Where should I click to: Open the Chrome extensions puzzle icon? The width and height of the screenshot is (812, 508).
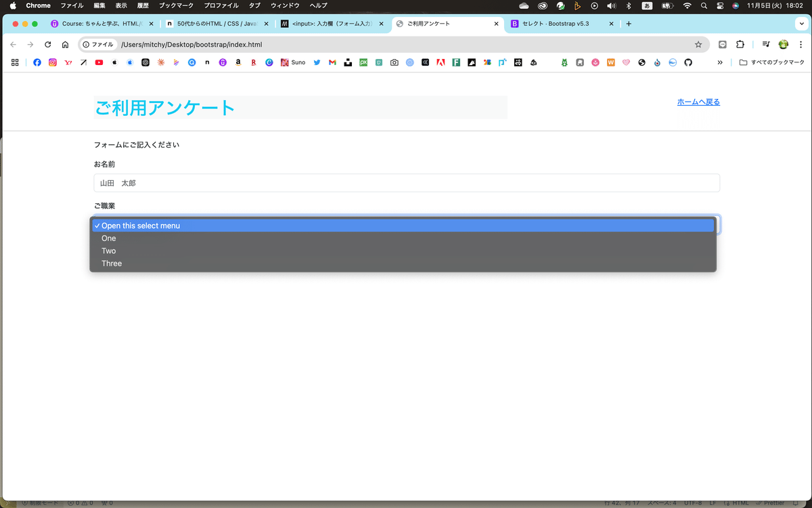(740, 44)
